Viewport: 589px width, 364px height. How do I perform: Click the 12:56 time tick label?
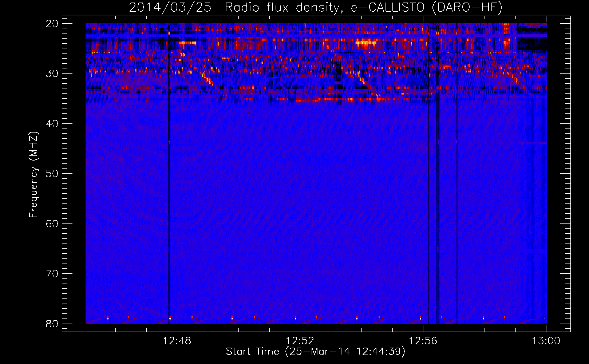(x=423, y=341)
